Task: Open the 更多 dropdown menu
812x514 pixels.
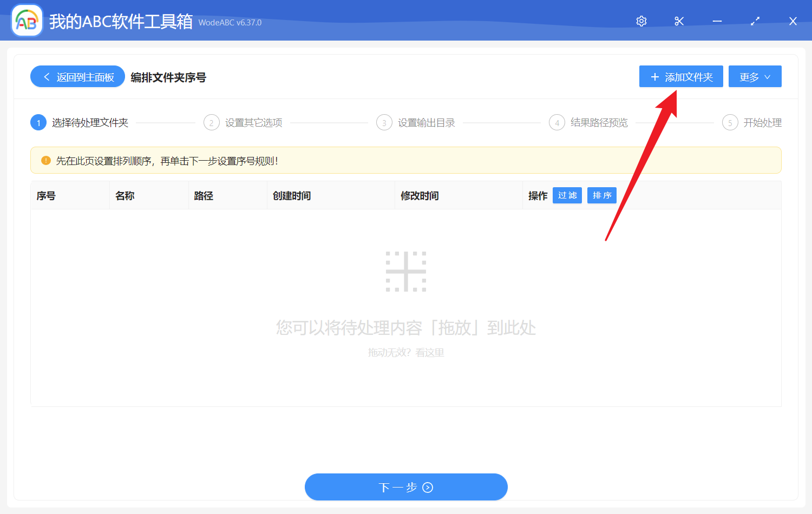Action: 755,76
